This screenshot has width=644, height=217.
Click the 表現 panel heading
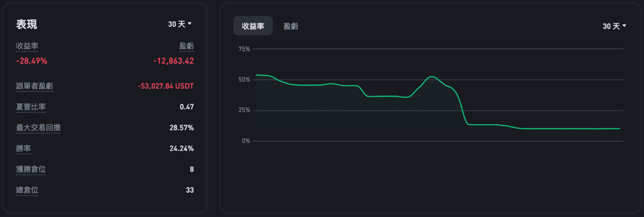[x=27, y=24]
